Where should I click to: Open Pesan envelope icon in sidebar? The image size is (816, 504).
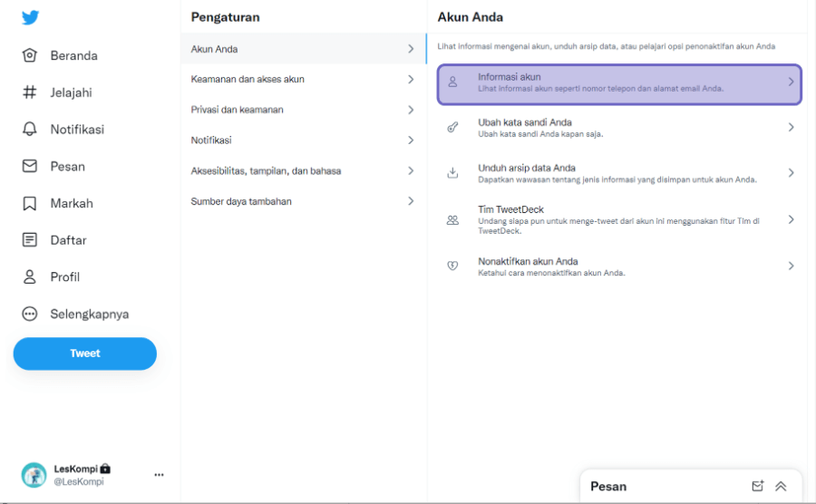(x=30, y=166)
